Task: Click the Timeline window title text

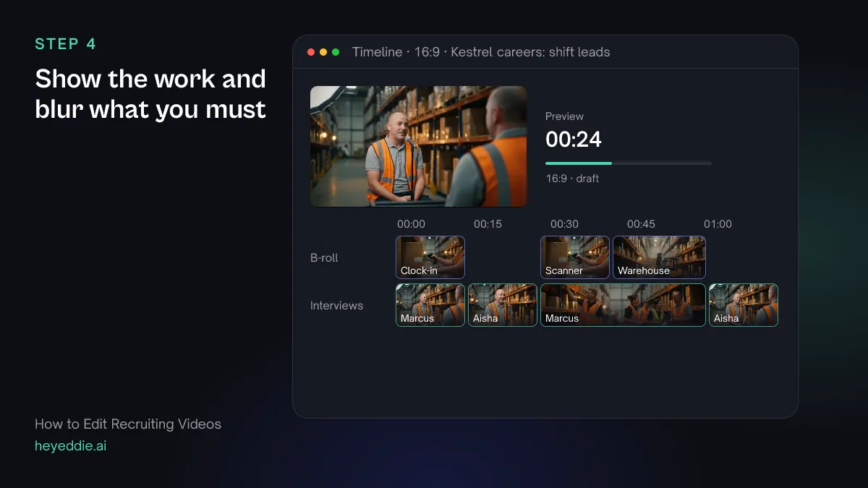Action: 481,52
